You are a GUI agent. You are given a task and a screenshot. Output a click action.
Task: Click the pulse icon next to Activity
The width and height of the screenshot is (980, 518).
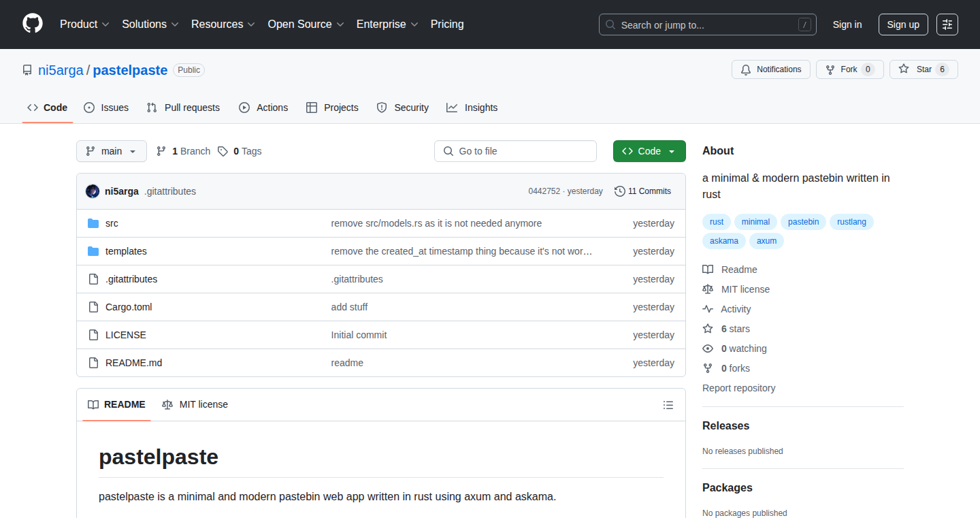pos(708,309)
